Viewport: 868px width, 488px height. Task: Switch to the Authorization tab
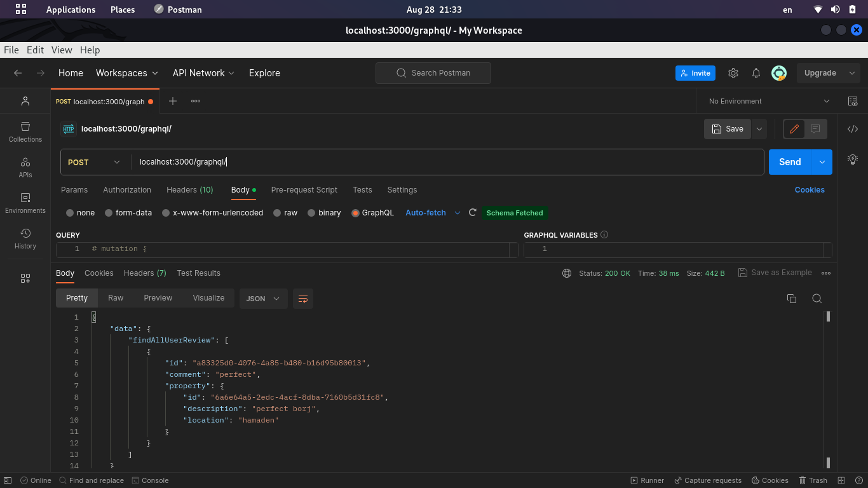click(x=127, y=190)
